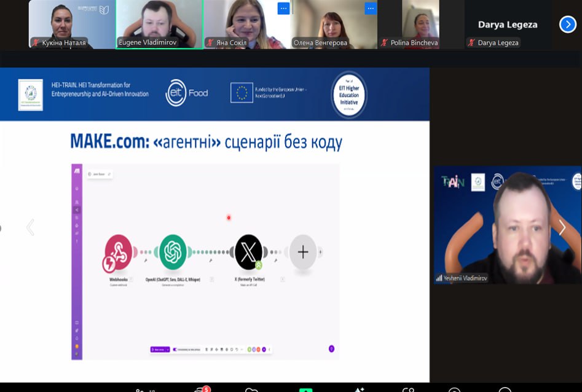Select highlighted scenarios icon in Make sidebar
This screenshot has width=582, height=392.
77,210
